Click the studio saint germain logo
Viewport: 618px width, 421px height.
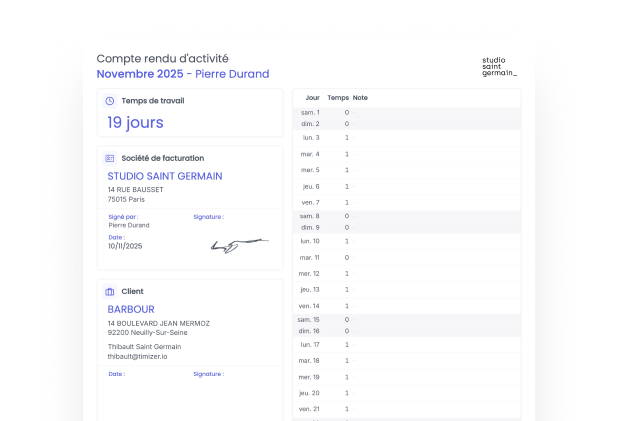pyautogui.click(x=499, y=66)
